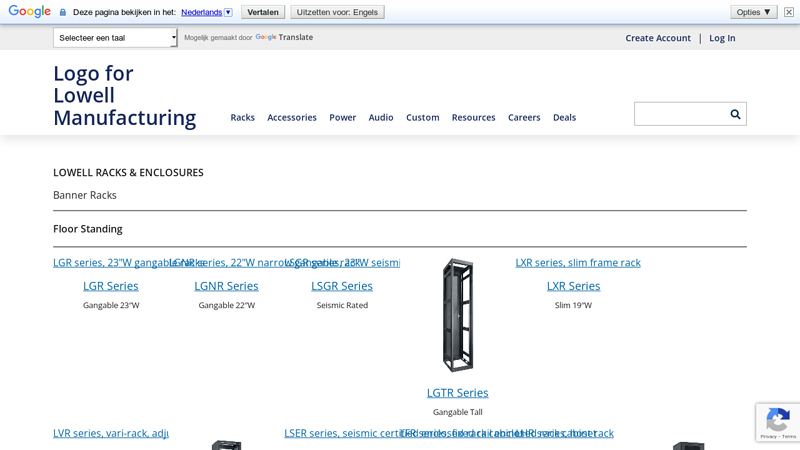The width and height of the screenshot is (800, 450).
Task: Open the Opties dropdown button
Action: (x=754, y=12)
